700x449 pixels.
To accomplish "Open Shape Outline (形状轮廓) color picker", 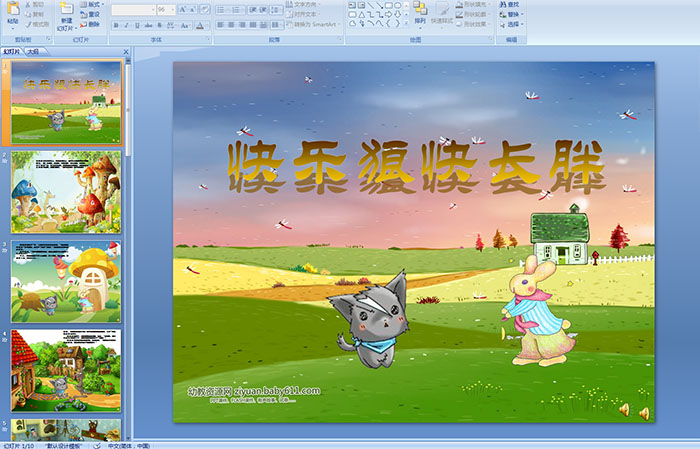I will (x=472, y=14).
